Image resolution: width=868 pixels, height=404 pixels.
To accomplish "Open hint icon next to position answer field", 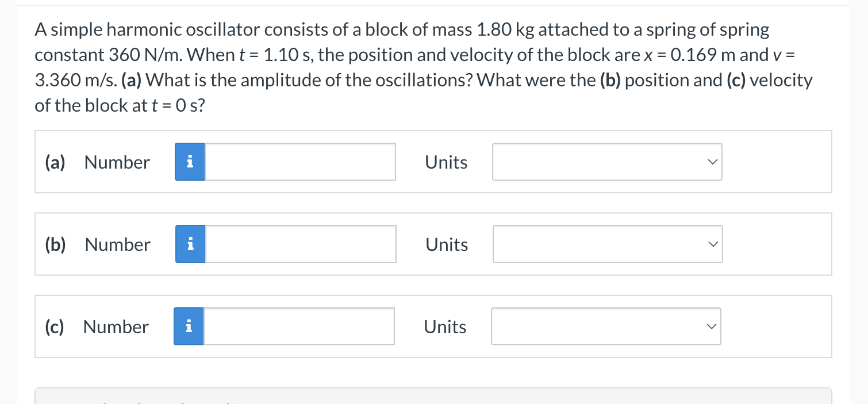I will (x=190, y=244).
